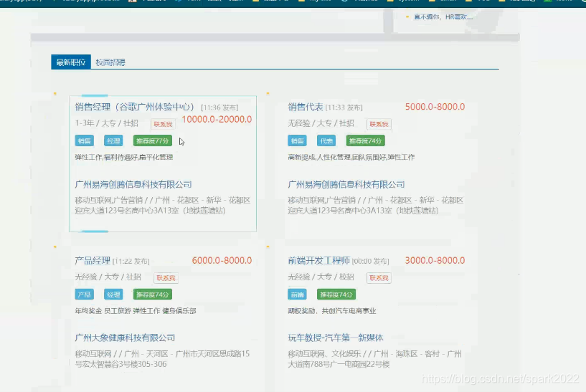The image size is (586, 392).
Task: Click 推荐度74分 badge on 销售代表 card
Action: (366, 140)
